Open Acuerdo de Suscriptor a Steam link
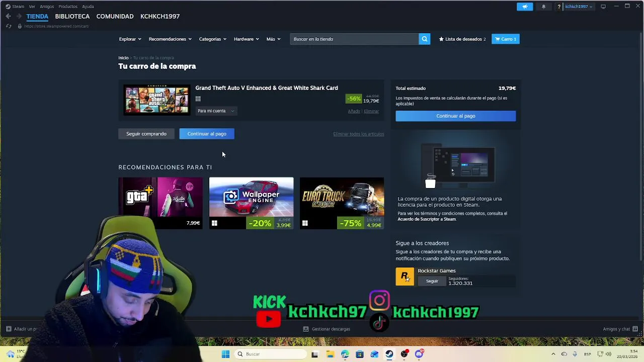This screenshot has height=362, width=644. pos(427,219)
